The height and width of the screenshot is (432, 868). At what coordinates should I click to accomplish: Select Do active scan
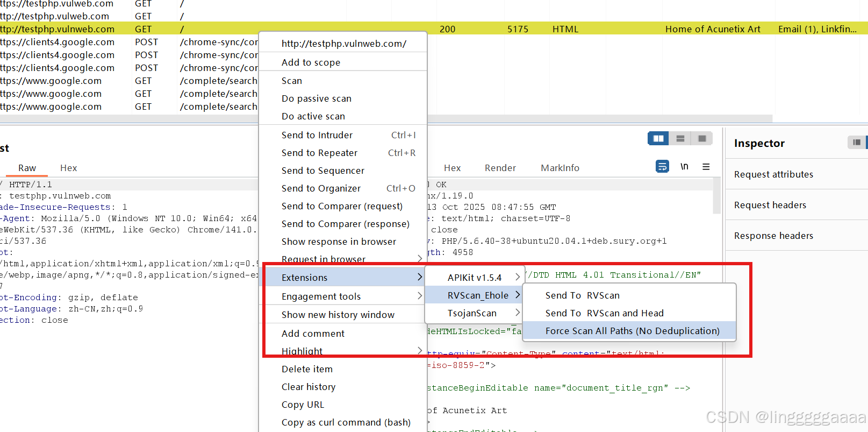(313, 116)
